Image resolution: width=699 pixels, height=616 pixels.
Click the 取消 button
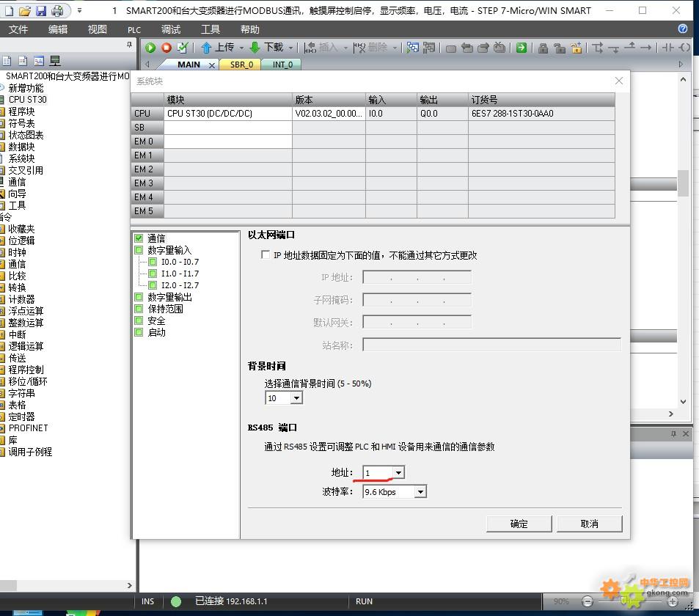click(589, 524)
